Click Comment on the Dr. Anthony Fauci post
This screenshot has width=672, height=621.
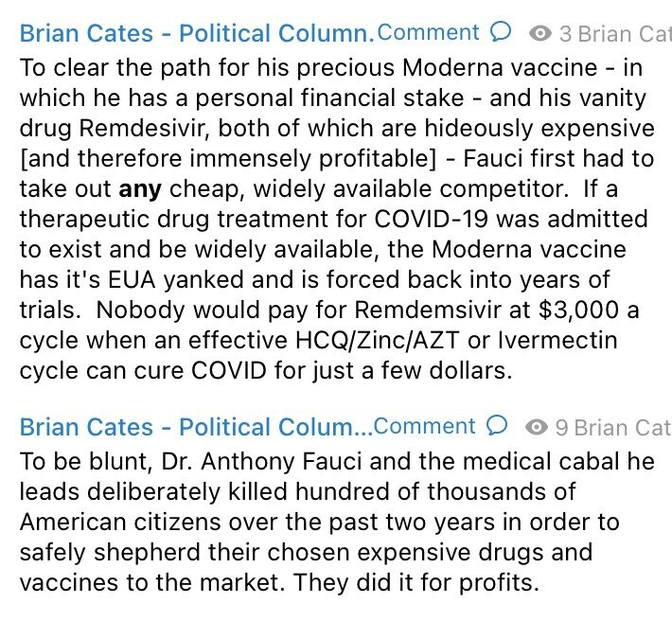point(425,427)
